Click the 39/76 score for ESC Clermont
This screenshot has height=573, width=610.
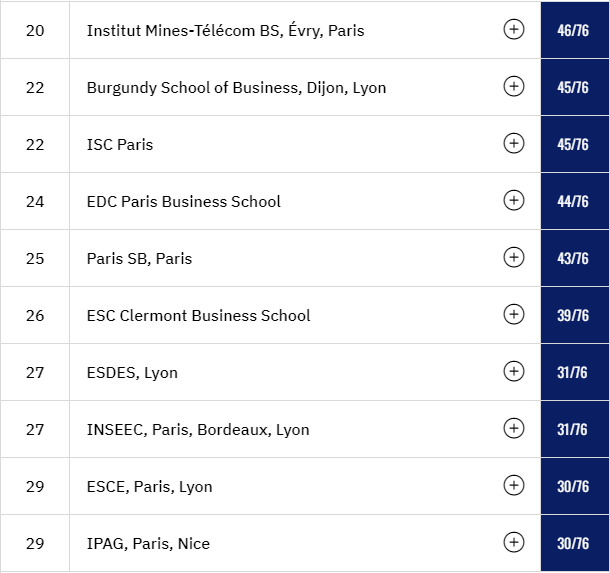[x=575, y=315]
